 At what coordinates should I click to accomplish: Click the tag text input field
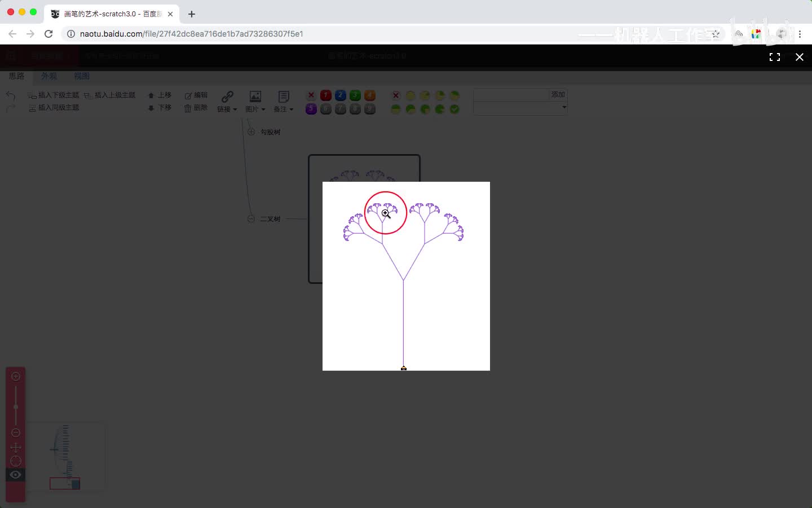tap(511, 95)
